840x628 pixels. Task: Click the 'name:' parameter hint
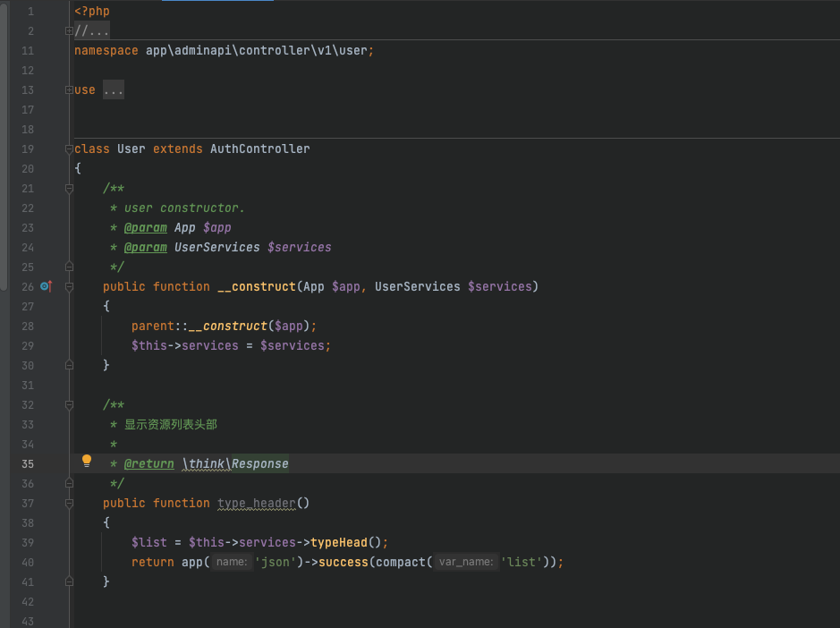point(232,563)
